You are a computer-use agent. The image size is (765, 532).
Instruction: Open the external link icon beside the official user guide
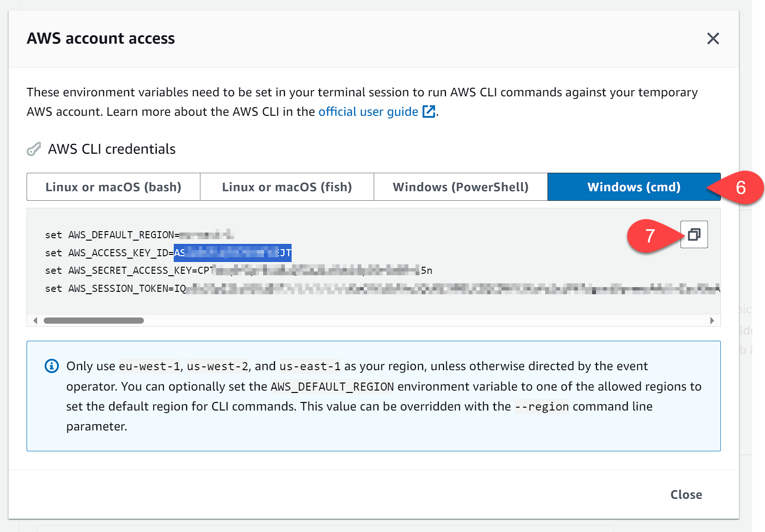(x=429, y=112)
